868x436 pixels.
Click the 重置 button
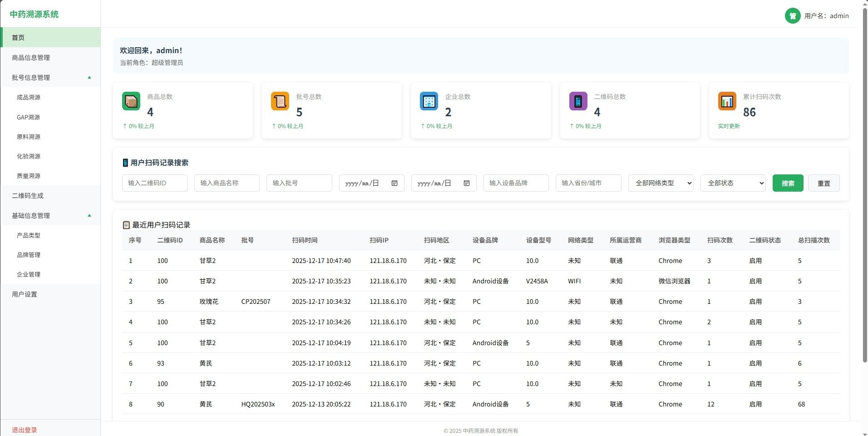(x=824, y=183)
